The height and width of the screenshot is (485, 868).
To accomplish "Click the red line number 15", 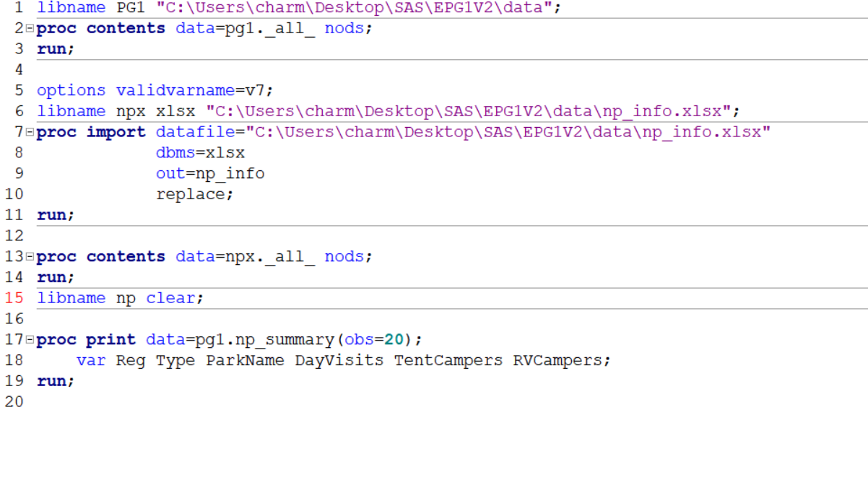I will [13, 297].
